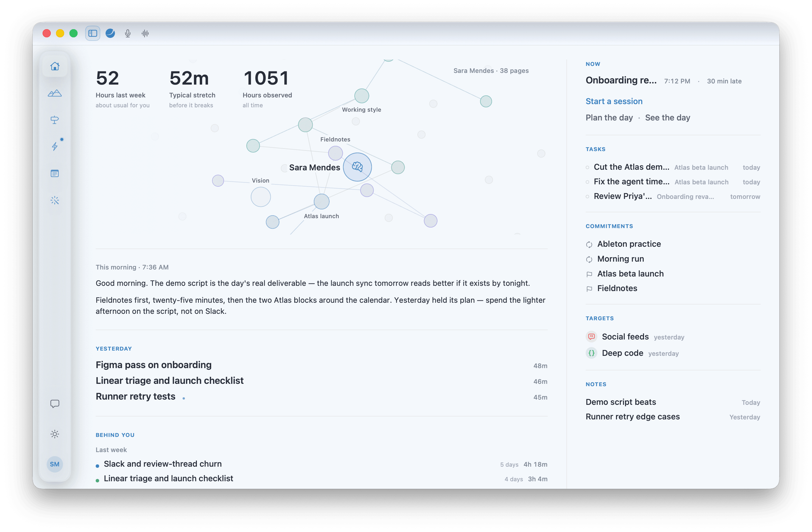Open the notes page icon in sidebar
812x532 pixels.
click(55, 173)
